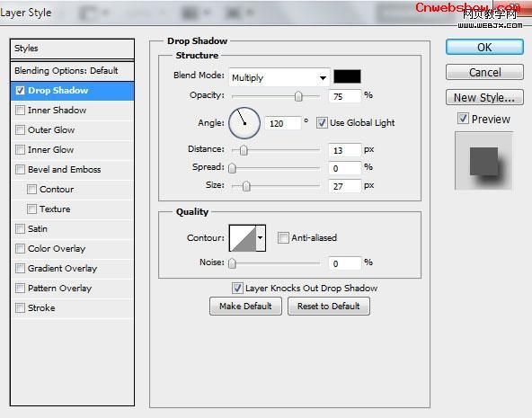Click the Spread slider handle
The height and width of the screenshot is (418, 532).
(232, 168)
